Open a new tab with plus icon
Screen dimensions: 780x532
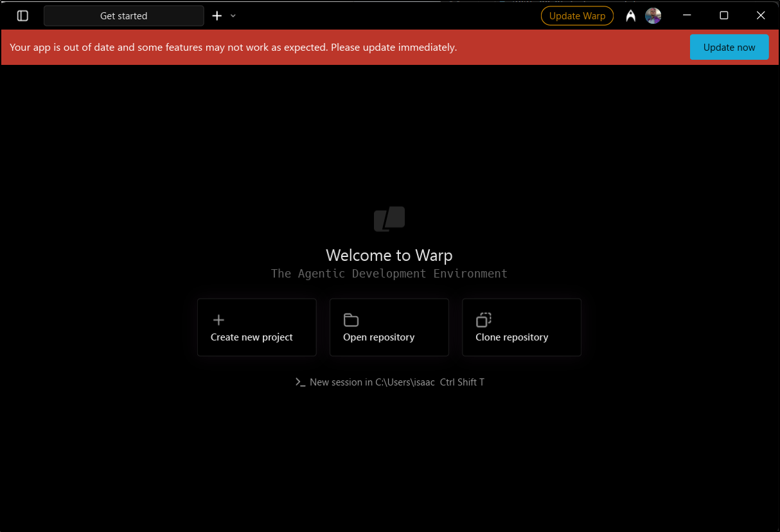pyautogui.click(x=217, y=16)
